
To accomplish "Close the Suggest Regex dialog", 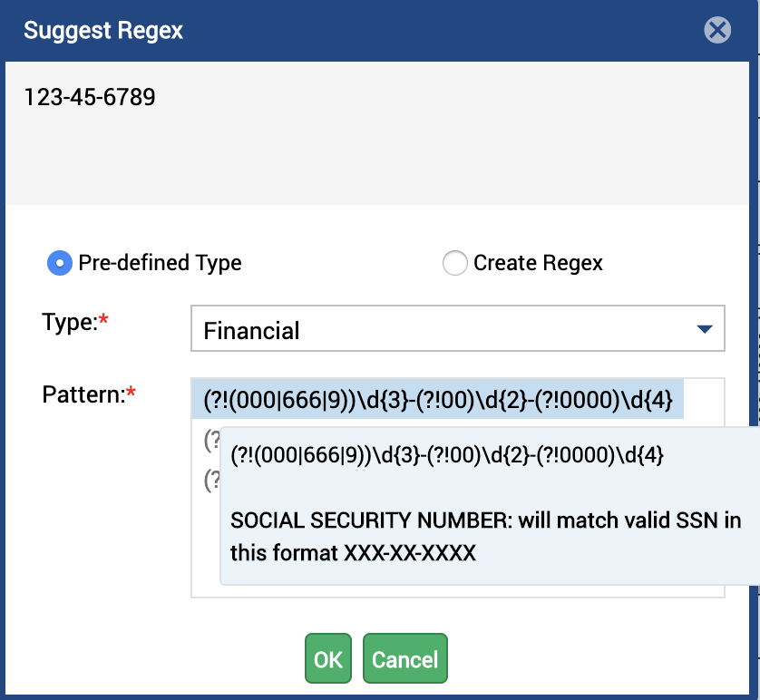I will (717, 30).
